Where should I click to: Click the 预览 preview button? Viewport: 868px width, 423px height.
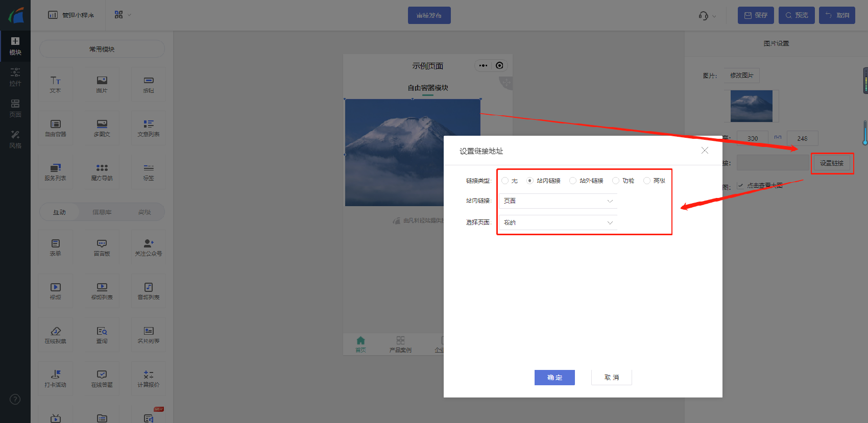click(797, 15)
